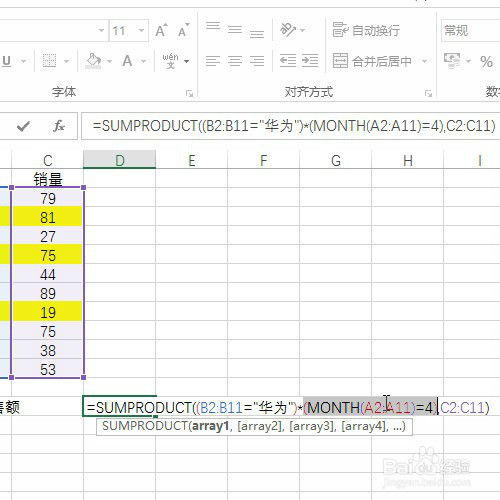Apply percent style icon
The image size is (500, 500).
click(x=486, y=62)
